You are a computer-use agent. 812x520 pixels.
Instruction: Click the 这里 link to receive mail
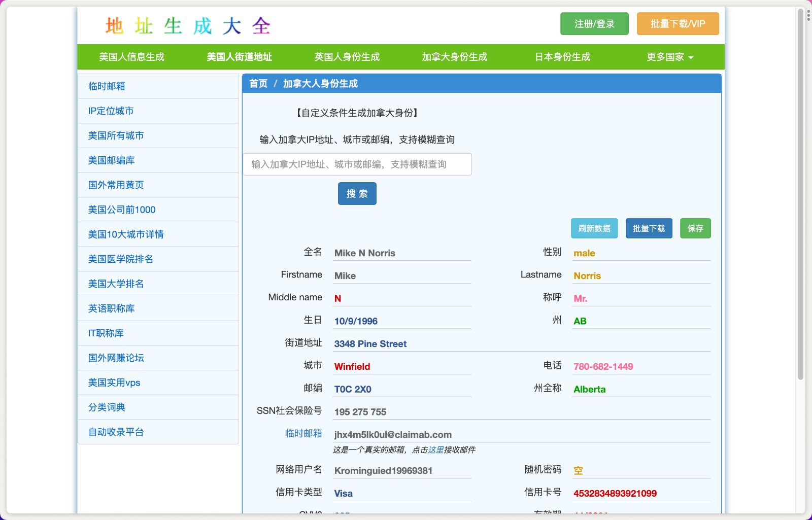[x=435, y=450]
